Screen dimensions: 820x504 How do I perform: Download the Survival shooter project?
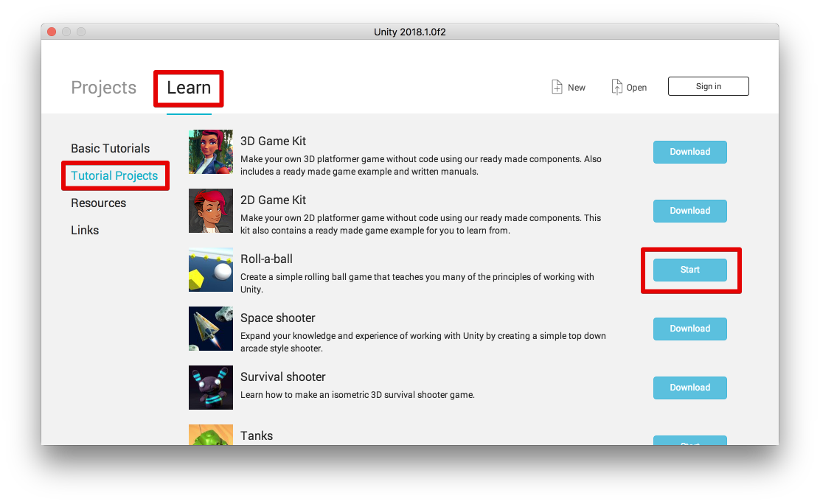(689, 388)
